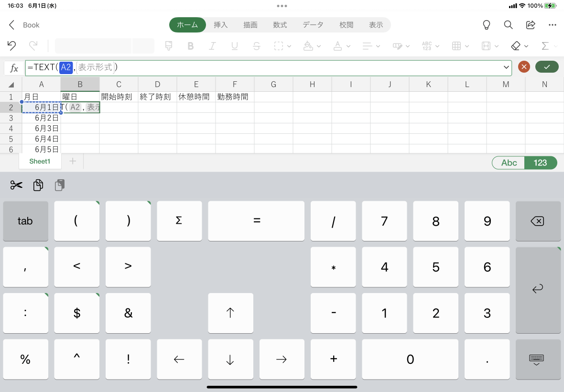Copy with the copy icon

coord(38,185)
